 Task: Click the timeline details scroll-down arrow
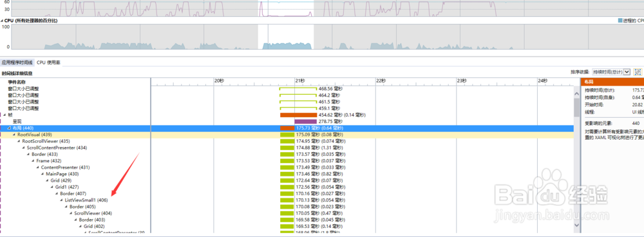pyautogui.click(x=576, y=225)
